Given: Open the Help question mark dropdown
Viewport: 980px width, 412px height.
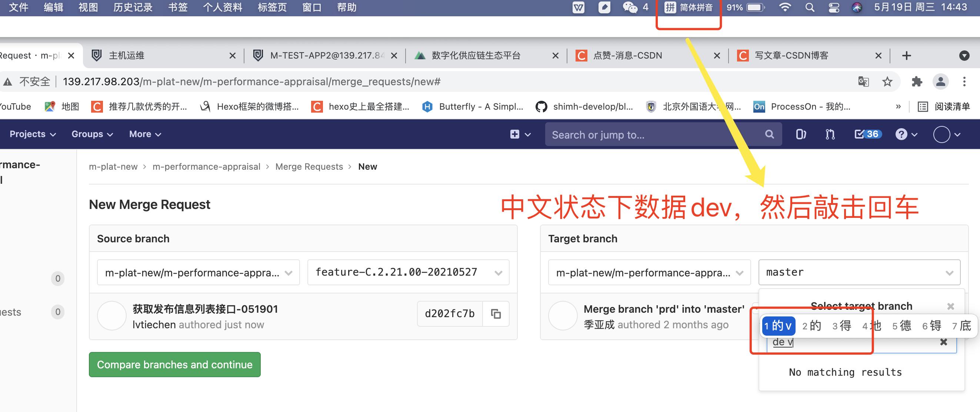Looking at the screenshot, I should 906,134.
